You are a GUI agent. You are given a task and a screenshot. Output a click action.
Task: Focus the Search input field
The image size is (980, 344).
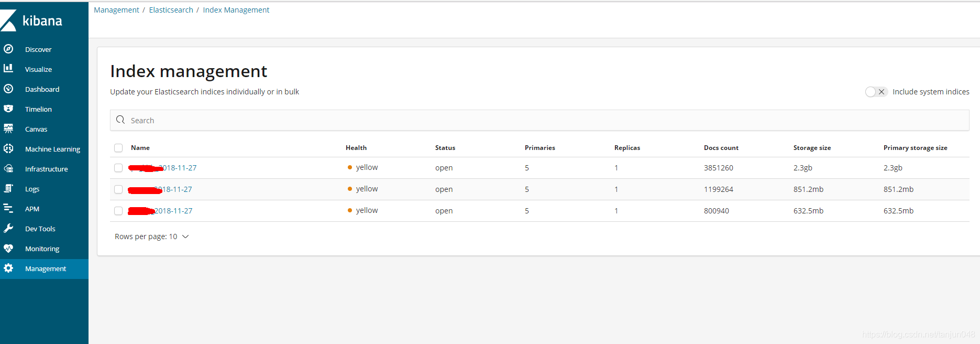click(x=539, y=120)
